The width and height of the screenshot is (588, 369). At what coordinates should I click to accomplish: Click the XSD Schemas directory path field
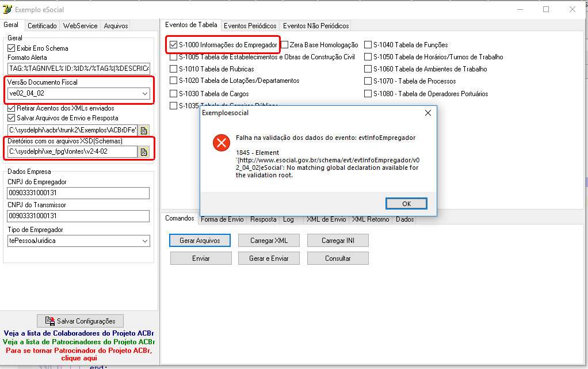pos(72,151)
